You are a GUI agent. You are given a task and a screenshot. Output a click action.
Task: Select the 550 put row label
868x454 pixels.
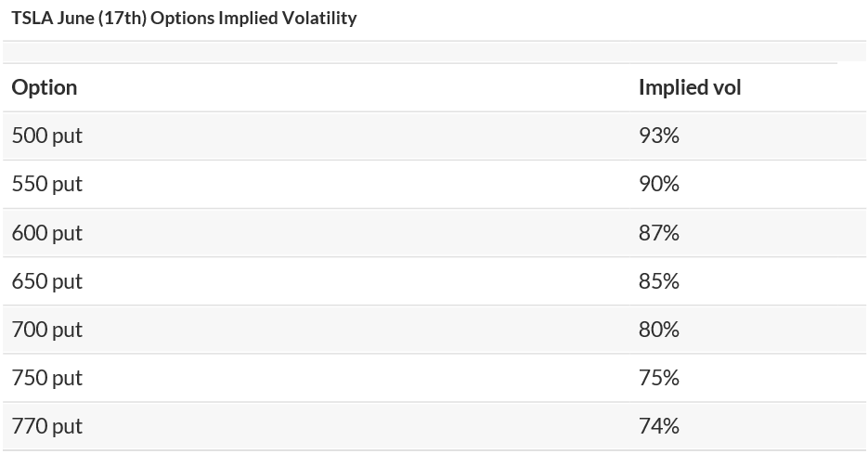(47, 184)
